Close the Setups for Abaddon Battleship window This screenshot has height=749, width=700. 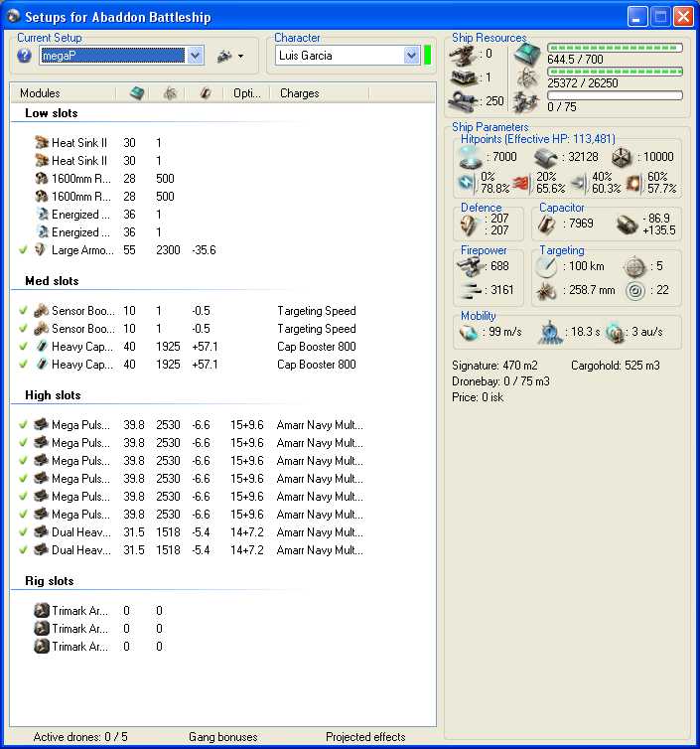(x=683, y=17)
